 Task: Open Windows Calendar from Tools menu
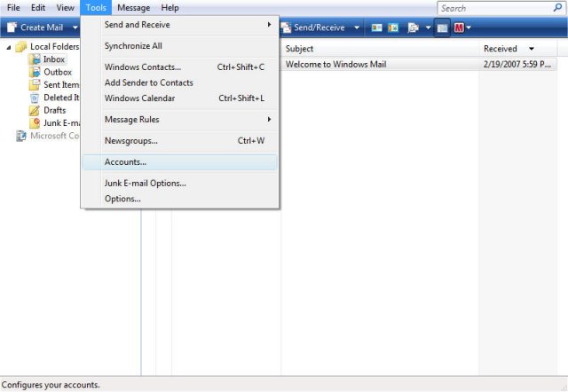pos(180,98)
